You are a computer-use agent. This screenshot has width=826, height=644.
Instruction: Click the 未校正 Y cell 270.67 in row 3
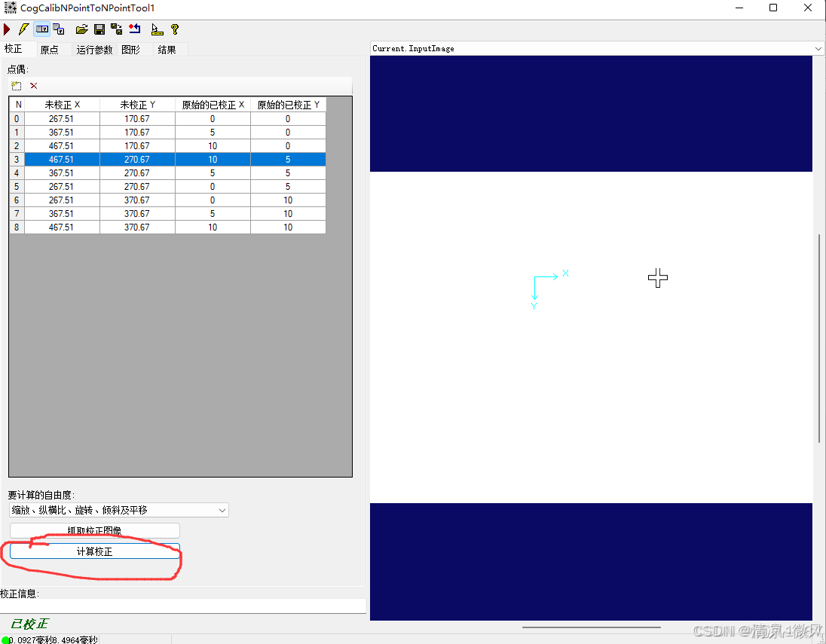(137, 160)
